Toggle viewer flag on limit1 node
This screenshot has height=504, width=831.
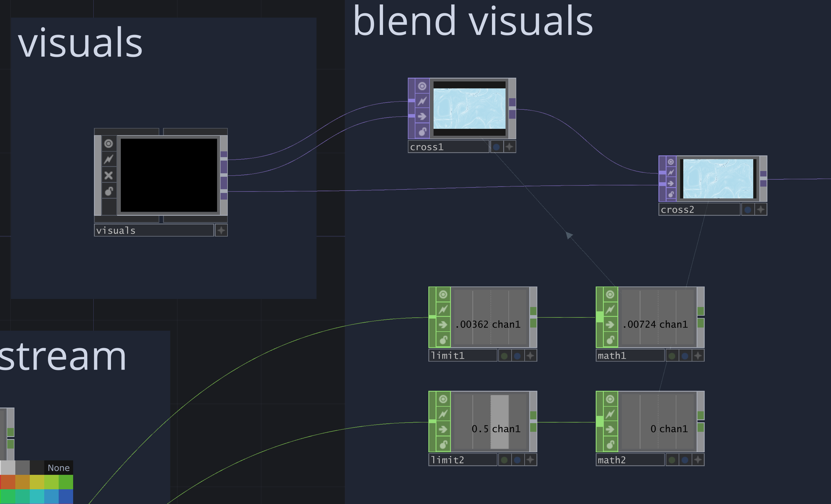[x=443, y=294]
